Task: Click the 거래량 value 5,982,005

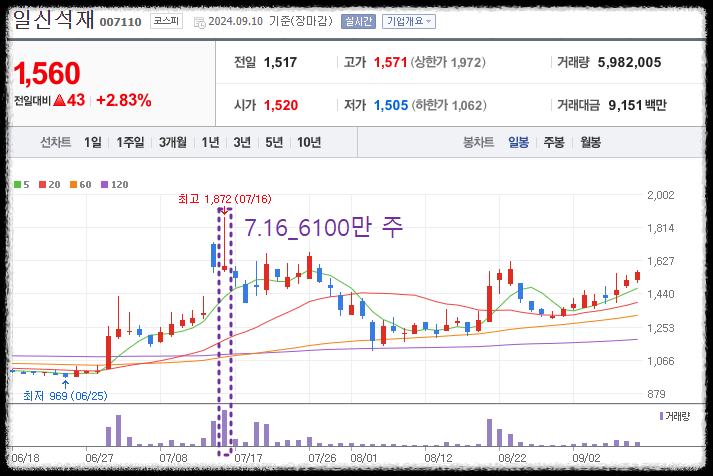Action: (629, 62)
